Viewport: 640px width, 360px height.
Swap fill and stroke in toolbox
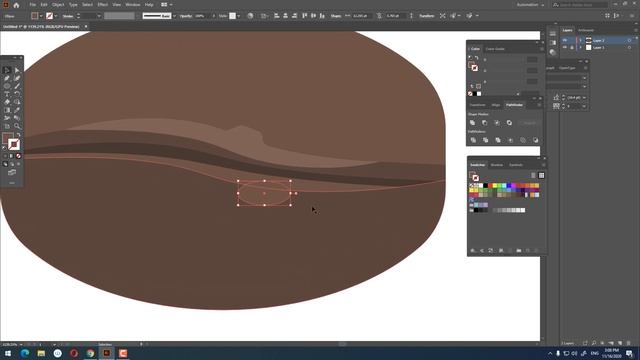tap(18, 135)
